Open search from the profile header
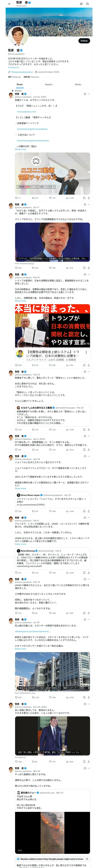The image size is (98, 868). [88, 4]
